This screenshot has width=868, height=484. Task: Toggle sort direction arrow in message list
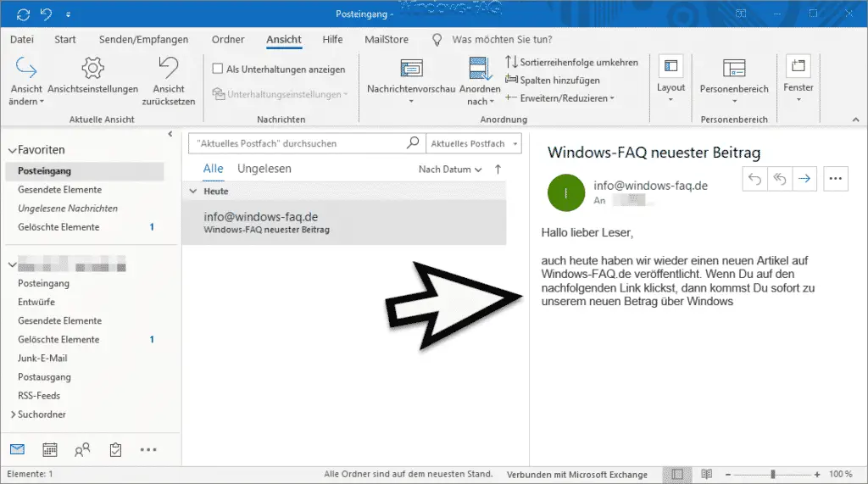(x=498, y=170)
